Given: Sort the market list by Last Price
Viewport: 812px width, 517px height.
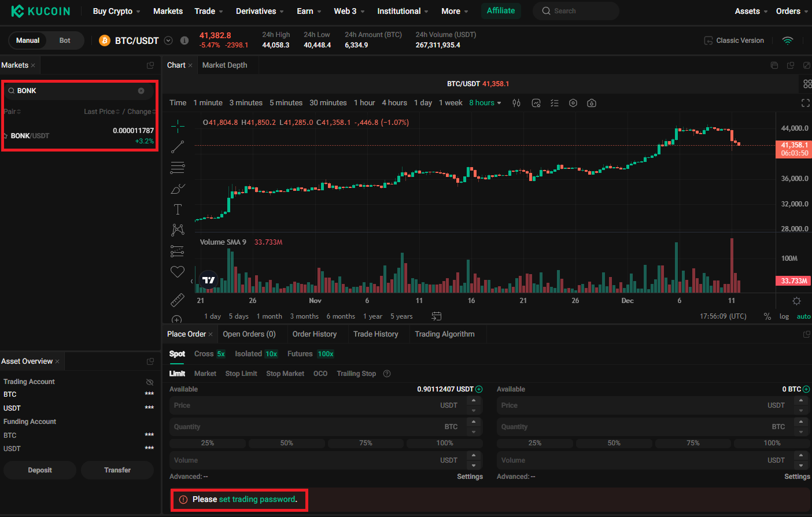Looking at the screenshot, I should [102, 112].
